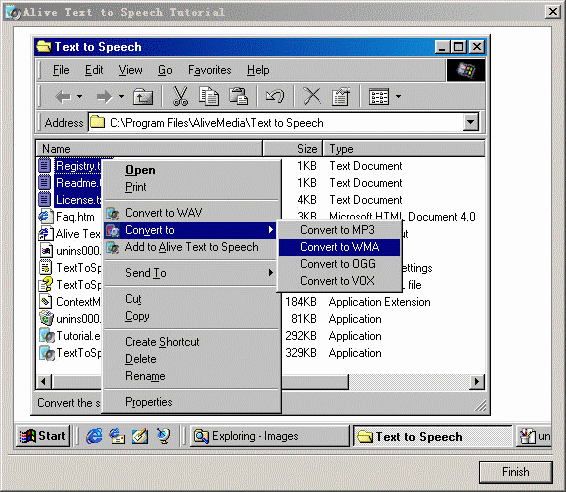Click the Back arrow toolbar icon
The image size is (566, 492).
[x=63, y=97]
